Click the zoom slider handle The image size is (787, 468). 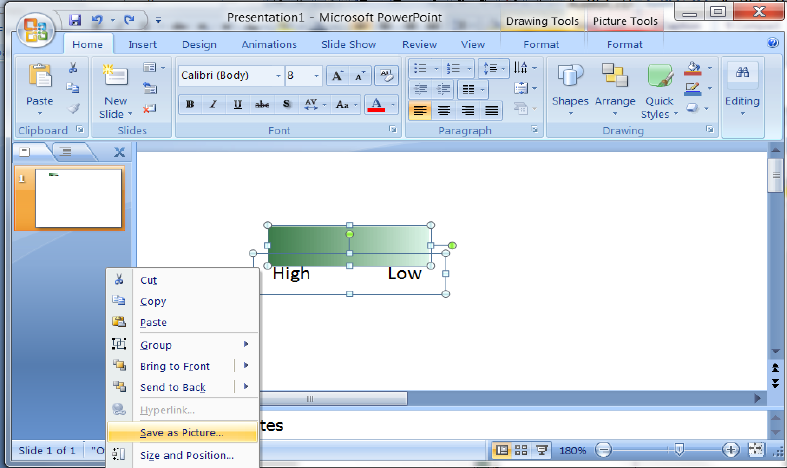click(679, 449)
